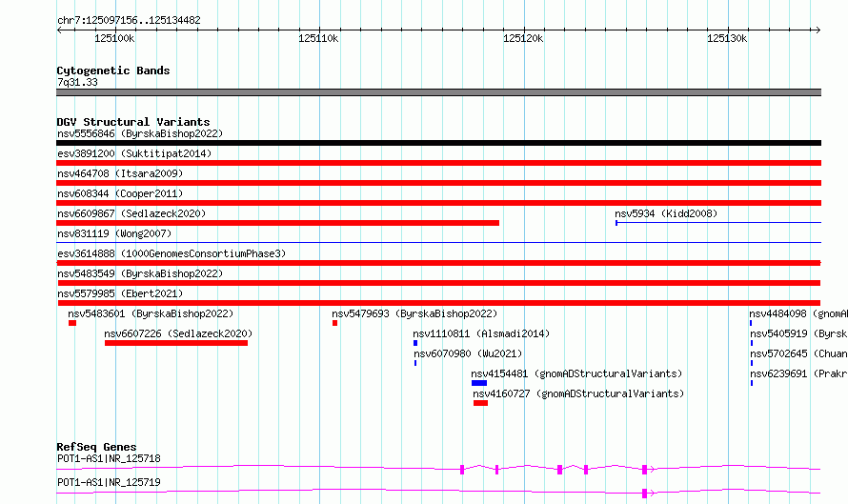
Task: Click nsv4154481 (gnomADStructuralVariants) label
Action: pos(576,373)
